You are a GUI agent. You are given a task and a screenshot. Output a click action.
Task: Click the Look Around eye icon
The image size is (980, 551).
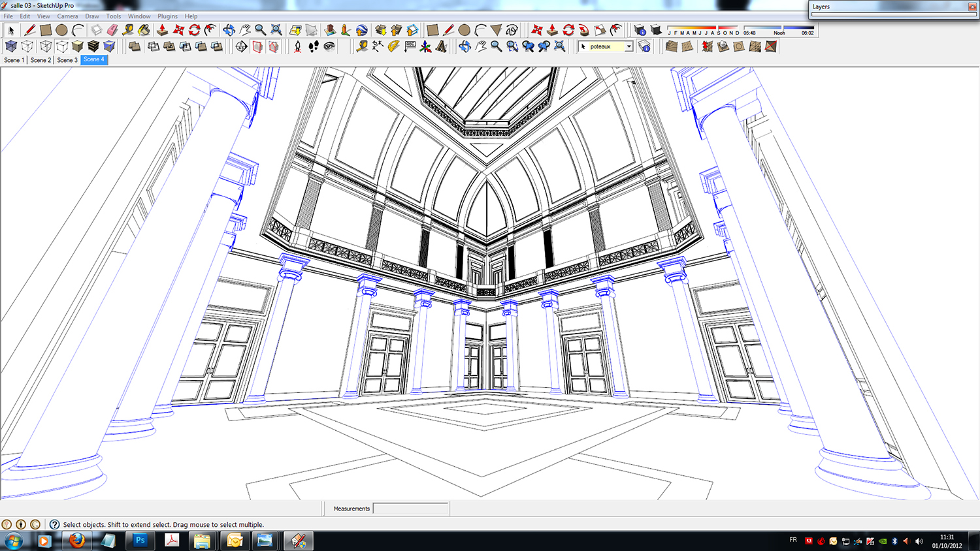tap(329, 46)
